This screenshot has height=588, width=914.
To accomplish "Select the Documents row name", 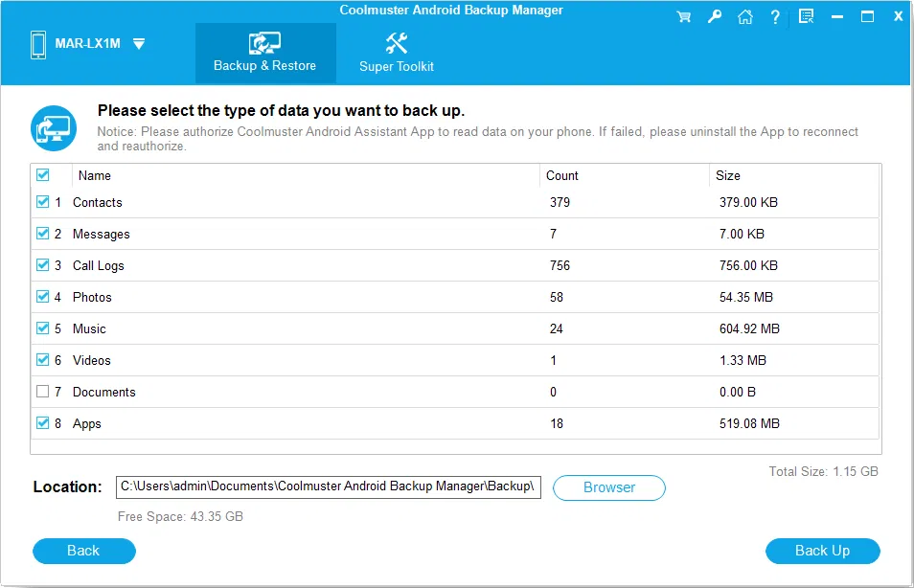I will [x=103, y=393].
